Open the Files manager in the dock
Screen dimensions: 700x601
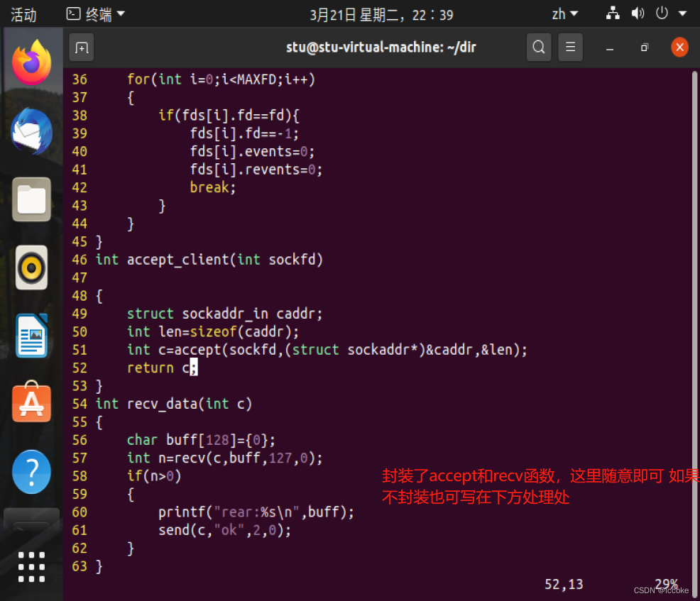tap(31, 199)
